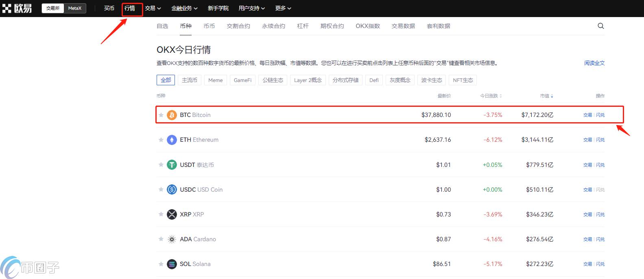Screen dimensions: 644x279
Task: Switch to the 套利数据 tab
Action: click(439, 26)
